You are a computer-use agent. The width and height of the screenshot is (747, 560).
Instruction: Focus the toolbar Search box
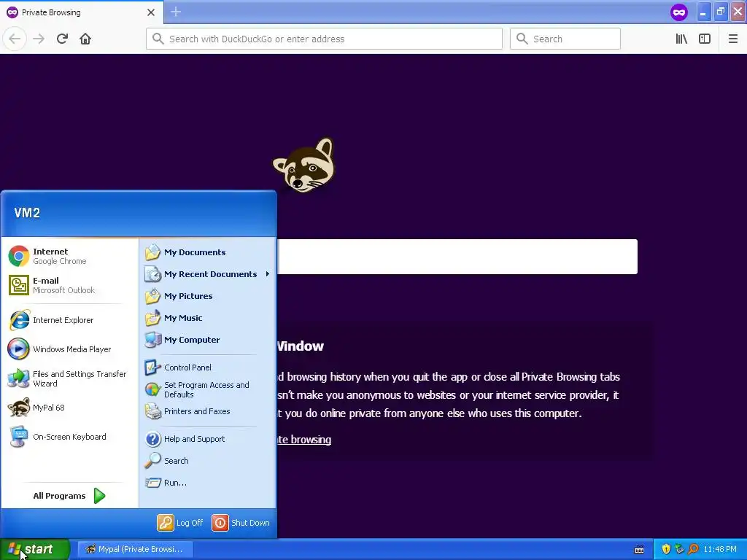click(565, 39)
